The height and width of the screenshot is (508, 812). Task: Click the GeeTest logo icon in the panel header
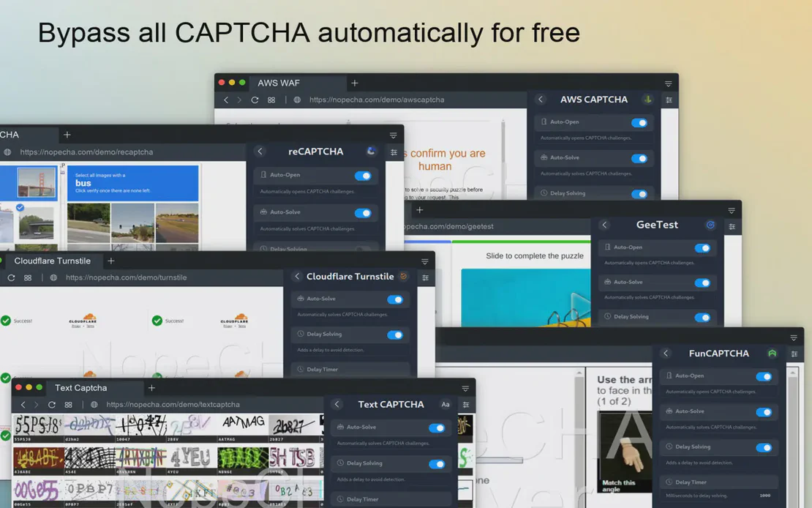tap(710, 225)
